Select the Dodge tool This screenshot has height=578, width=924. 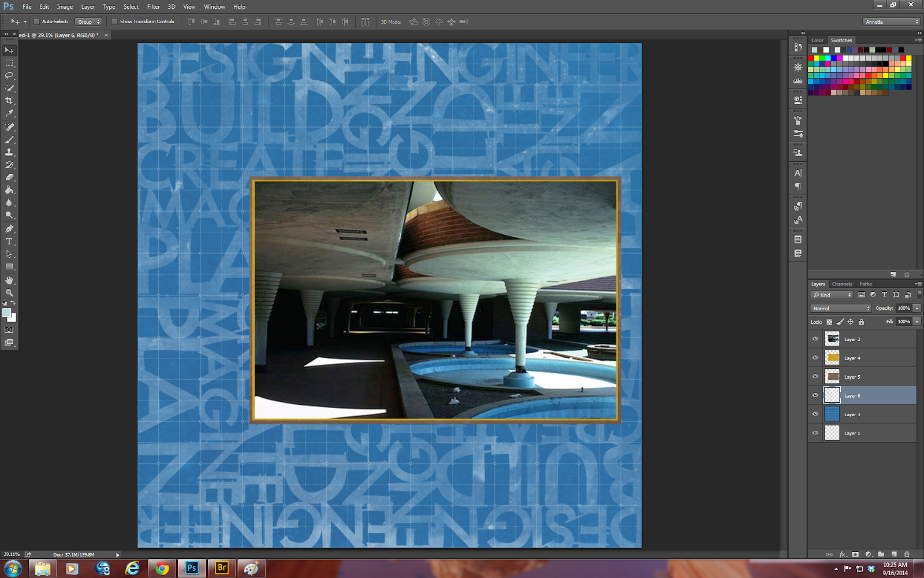pyautogui.click(x=9, y=216)
